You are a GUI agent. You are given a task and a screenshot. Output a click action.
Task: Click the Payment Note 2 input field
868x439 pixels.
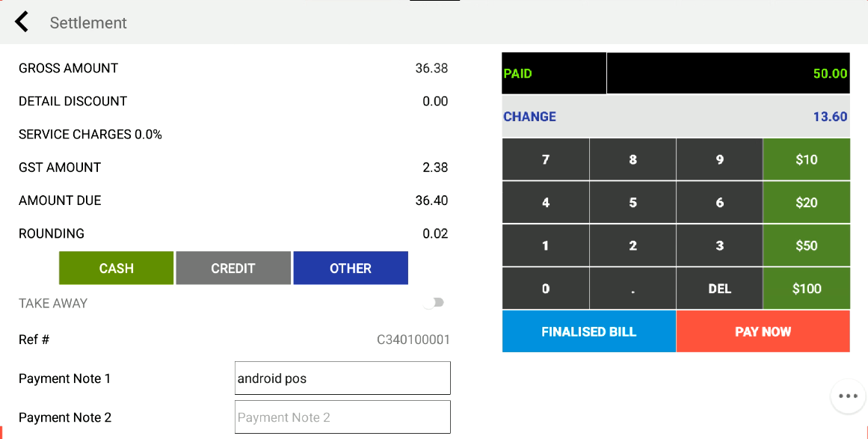click(x=342, y=417)
